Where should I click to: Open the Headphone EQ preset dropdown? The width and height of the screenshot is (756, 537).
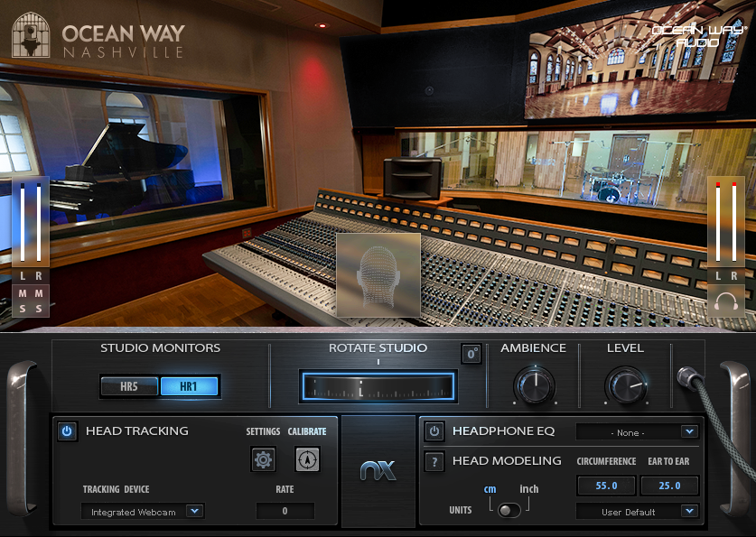637,432
